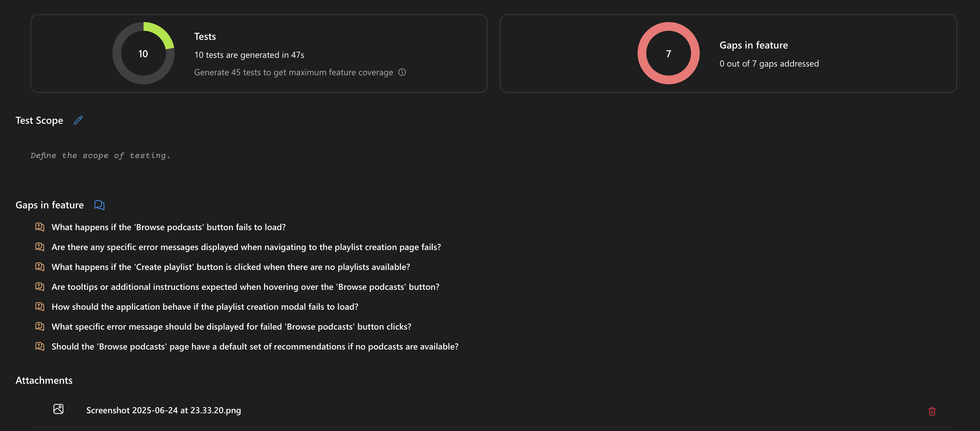This screenshot has height=431, width=980.
Task: Click the image file icon in Attachments
Action: [x=58, y=409]
